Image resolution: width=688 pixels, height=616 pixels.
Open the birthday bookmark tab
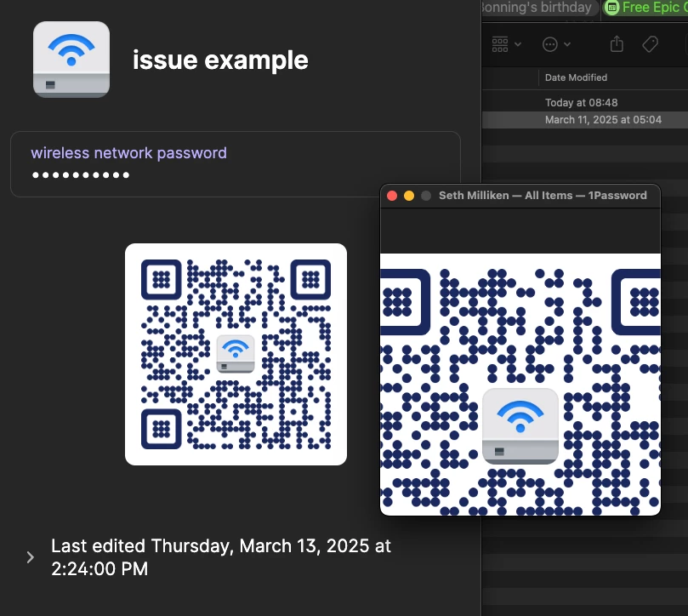(x=540, y=8)
